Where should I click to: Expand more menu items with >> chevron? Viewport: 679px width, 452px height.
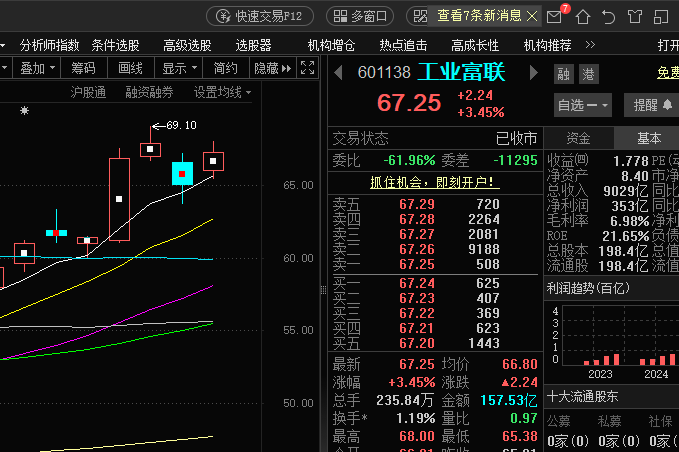[590, 45]
